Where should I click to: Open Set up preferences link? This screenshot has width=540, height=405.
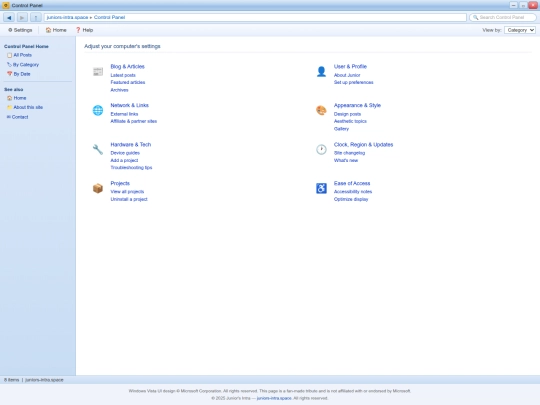[x=353, y=82]
